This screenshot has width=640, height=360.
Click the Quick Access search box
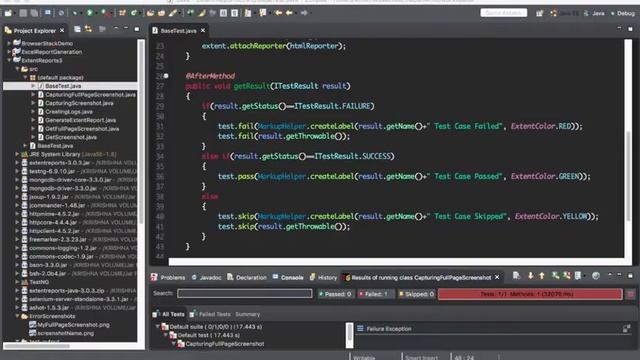coord(504,13)
